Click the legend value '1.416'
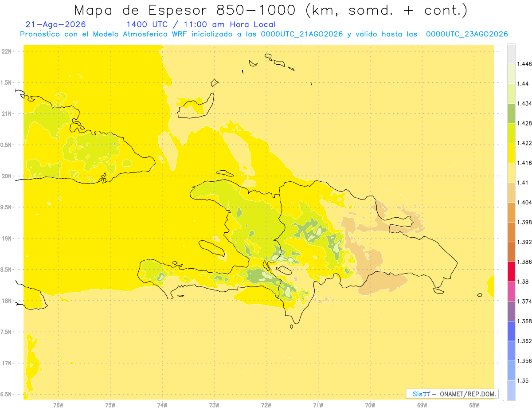This screenshot has width=532, height=411. [524, 163]
